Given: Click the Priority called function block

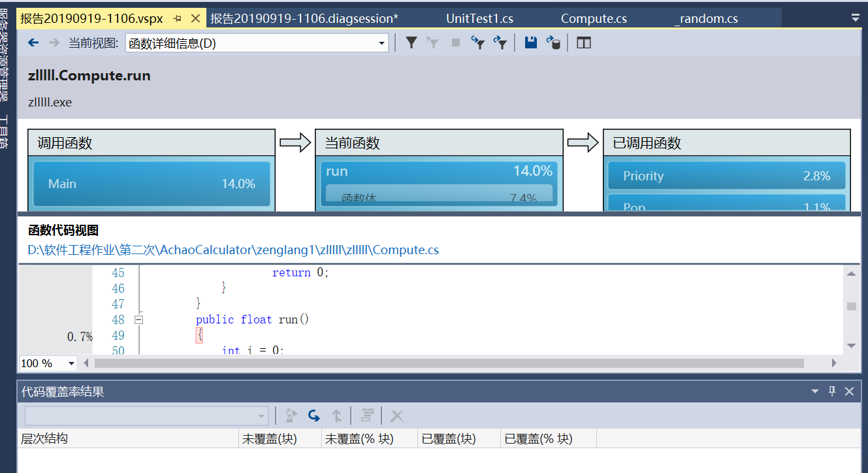Looking at the screenshot, I should point(726,176).
